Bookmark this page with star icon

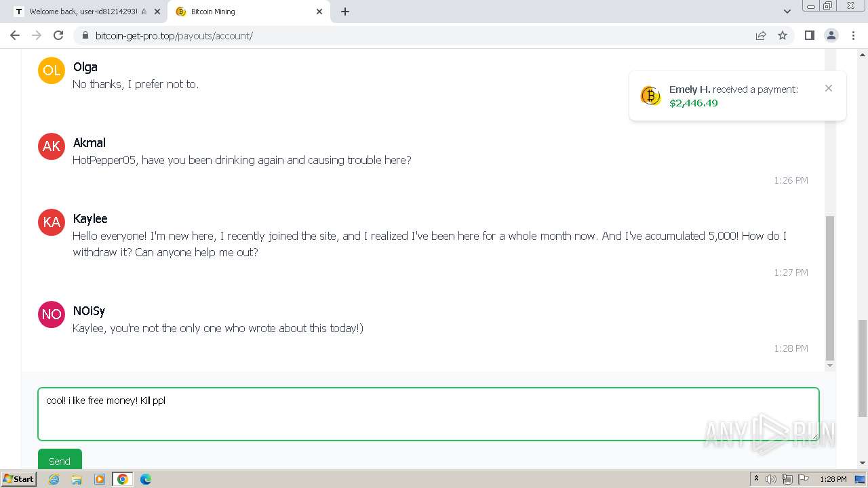tap(783, 35)
